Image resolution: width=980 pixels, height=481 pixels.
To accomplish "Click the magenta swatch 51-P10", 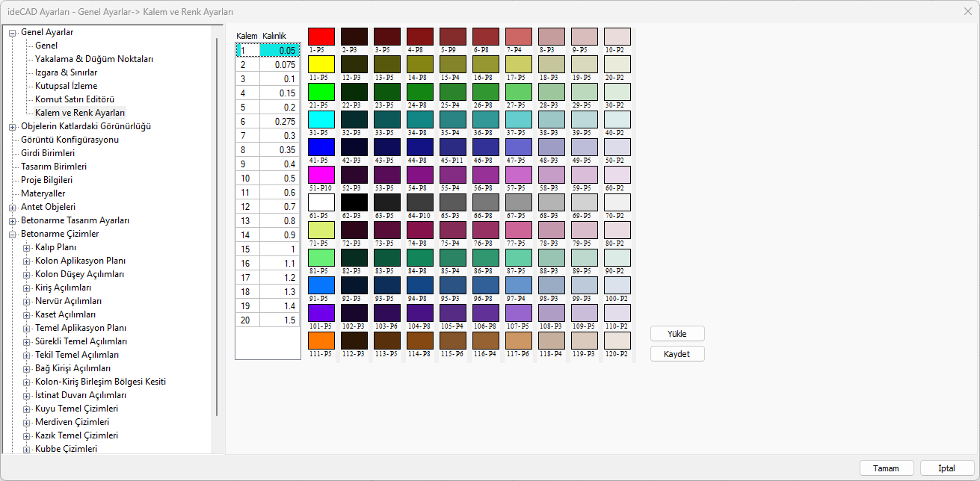I will [321, 174].
